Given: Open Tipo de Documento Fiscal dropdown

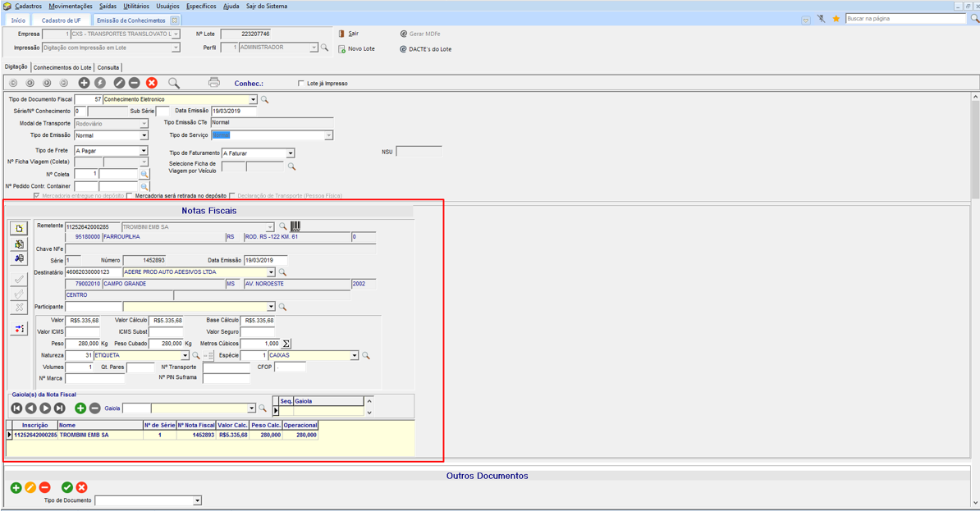Looking at the screenshot, I should (253, 99).
